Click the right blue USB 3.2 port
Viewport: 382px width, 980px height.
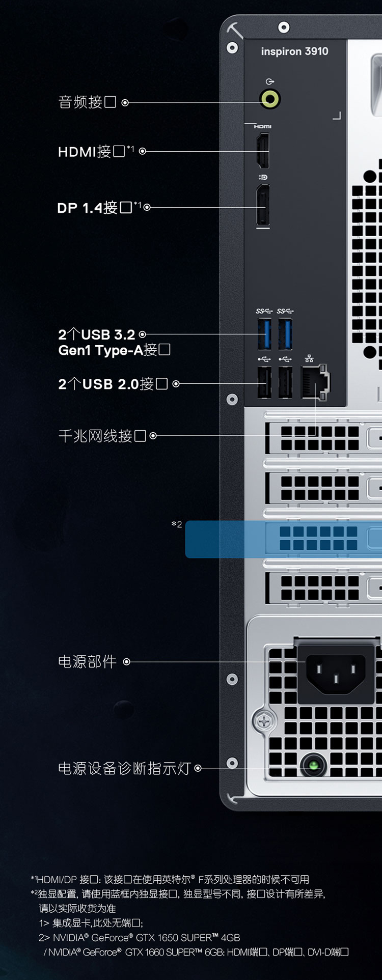pyautogui.click(x=285, y=333)
